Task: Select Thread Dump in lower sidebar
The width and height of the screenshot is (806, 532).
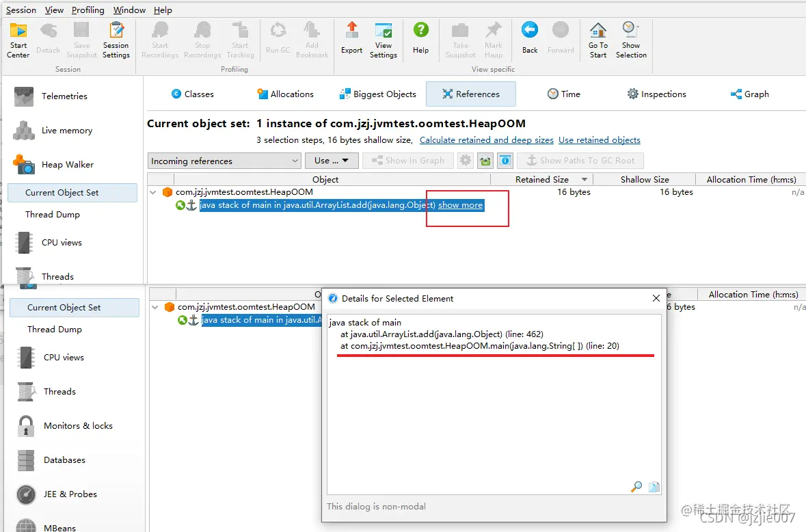Action: coord(55,330)
